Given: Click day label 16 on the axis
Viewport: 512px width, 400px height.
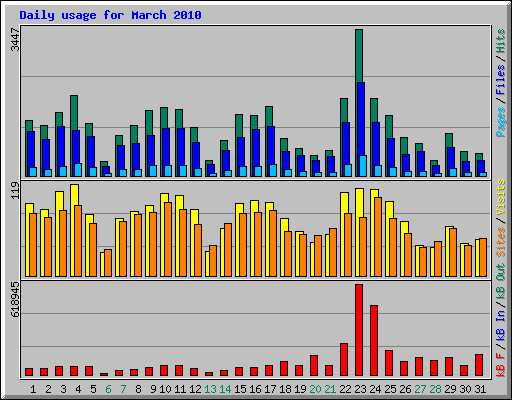Looking at the screenshot, I should click(x=255, y=389).
